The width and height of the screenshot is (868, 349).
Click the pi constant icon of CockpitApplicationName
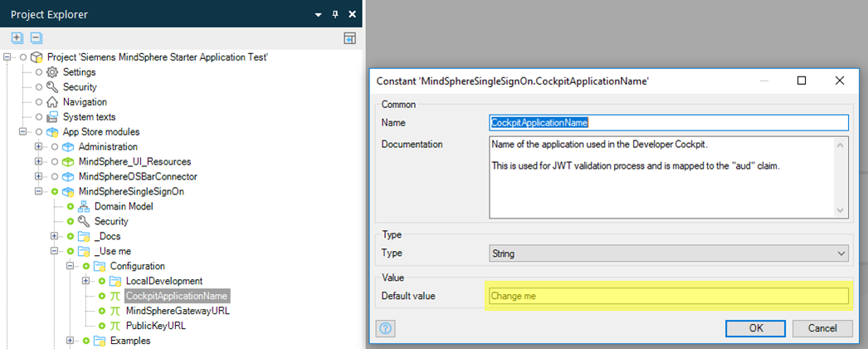pos(115,297)
